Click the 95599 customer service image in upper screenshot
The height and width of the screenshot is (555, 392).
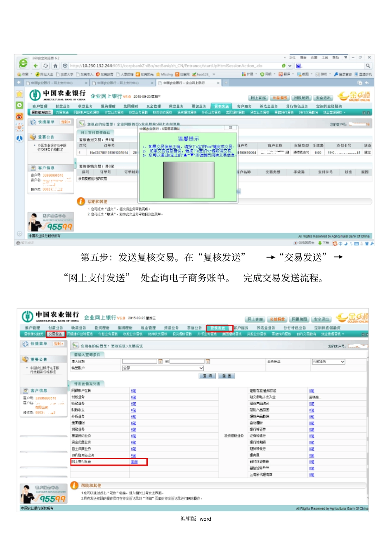pos(51,222)
